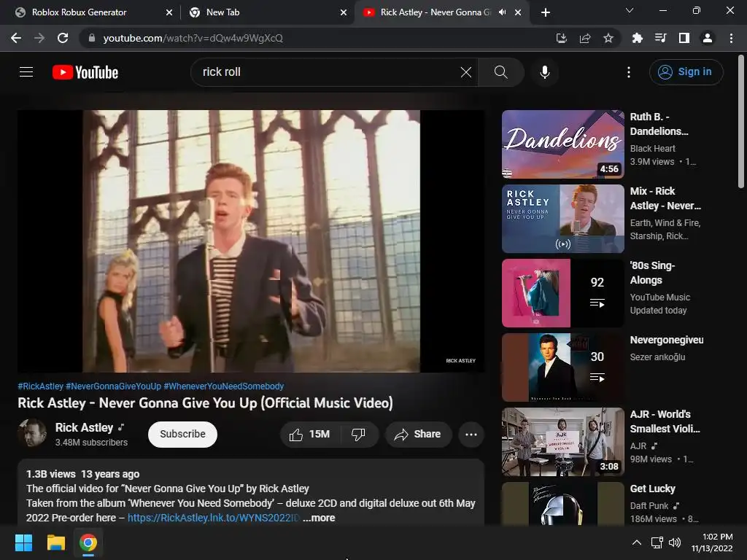The width and height of the screenshot is (747, 560).
Task: Open the Chrome three-dot menu
Action: 731,38
